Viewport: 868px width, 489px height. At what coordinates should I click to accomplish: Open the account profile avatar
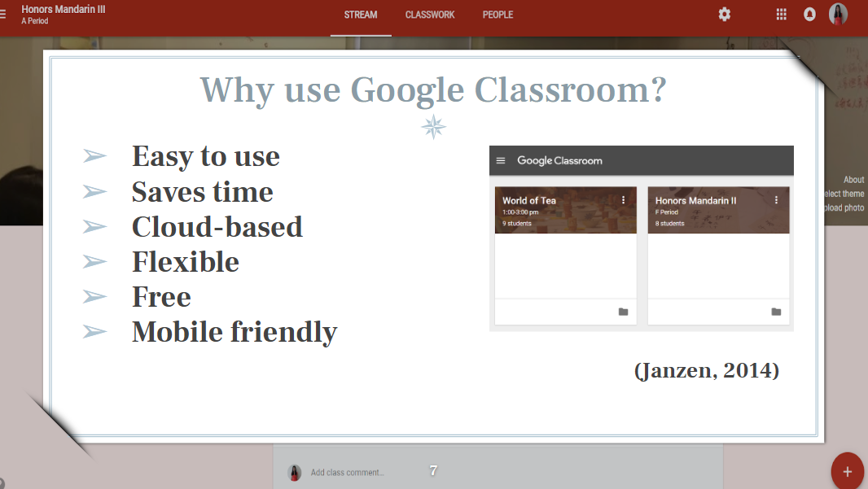pos(838,15)
